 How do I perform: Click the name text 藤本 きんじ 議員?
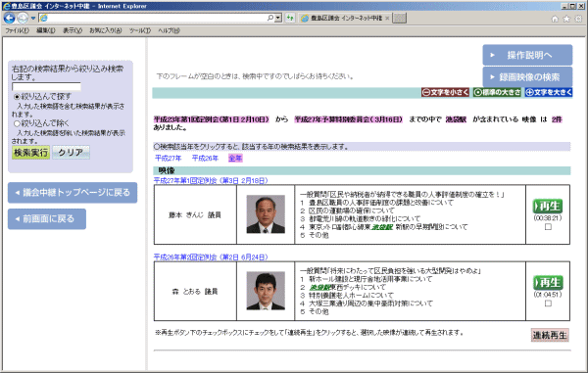tap(195, 215)
